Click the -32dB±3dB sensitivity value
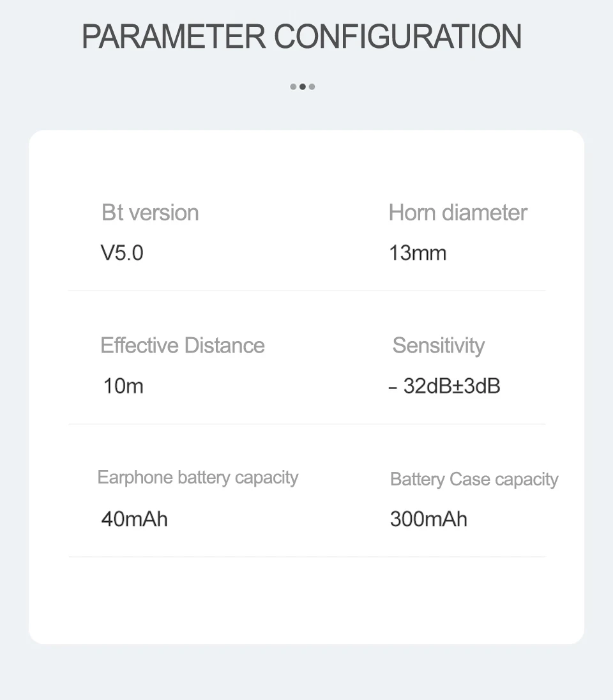 pyautogui.click(x=444, y=386)
